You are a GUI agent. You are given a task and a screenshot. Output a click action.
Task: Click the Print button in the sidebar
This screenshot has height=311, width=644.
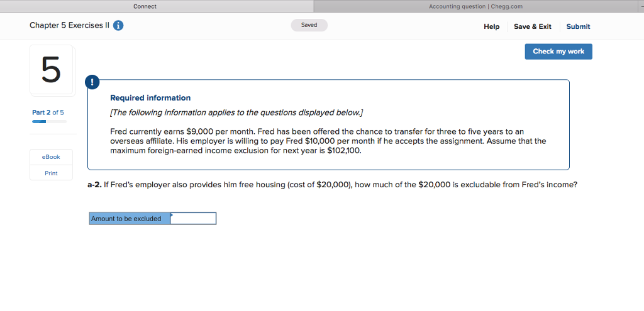pos(51,173)
